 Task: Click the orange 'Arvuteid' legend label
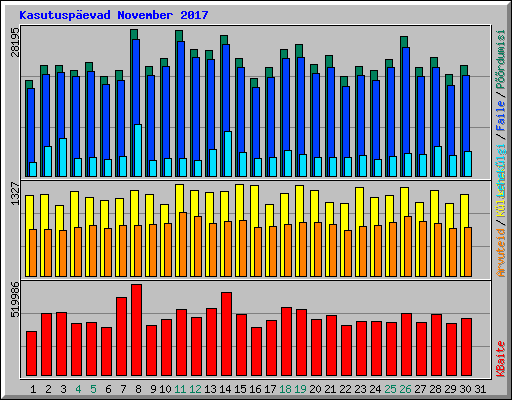pyautogui.click(x=501, y=253)
